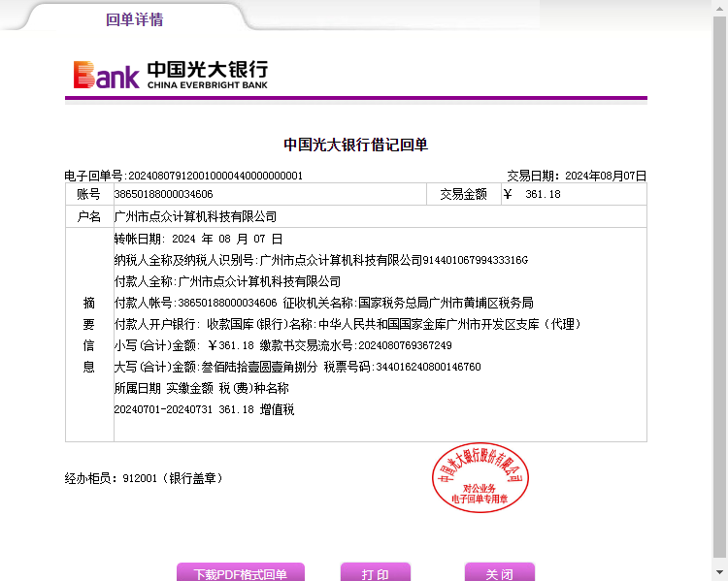Click the 征收机关名称 tax bureau text
This screenshot has width=728, height=581.
[408, 303]
